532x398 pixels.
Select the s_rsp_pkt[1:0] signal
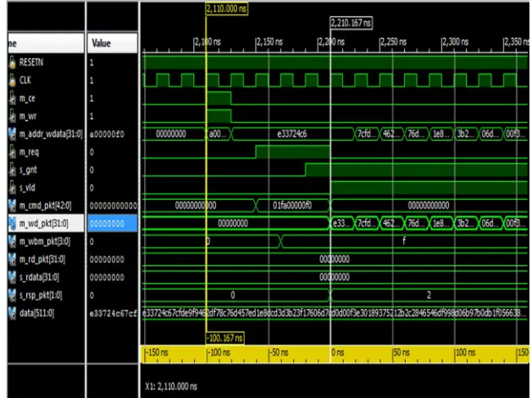[x=41, y=296]
